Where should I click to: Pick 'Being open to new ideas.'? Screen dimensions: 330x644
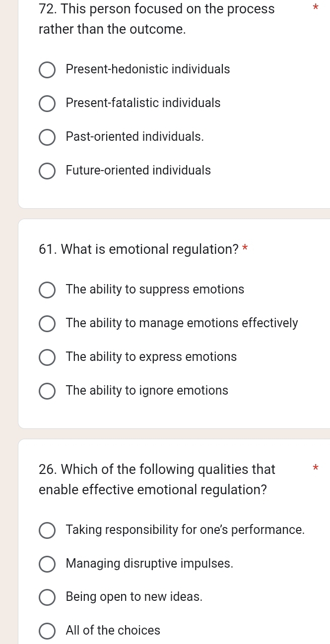pyautogui.click(x=47, y=597)
